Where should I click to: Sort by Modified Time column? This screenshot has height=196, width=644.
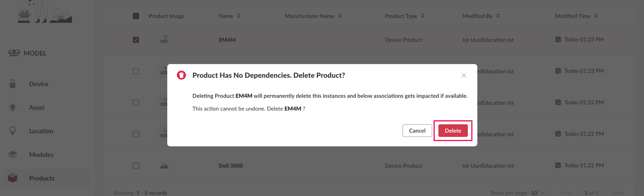[596, 16]
